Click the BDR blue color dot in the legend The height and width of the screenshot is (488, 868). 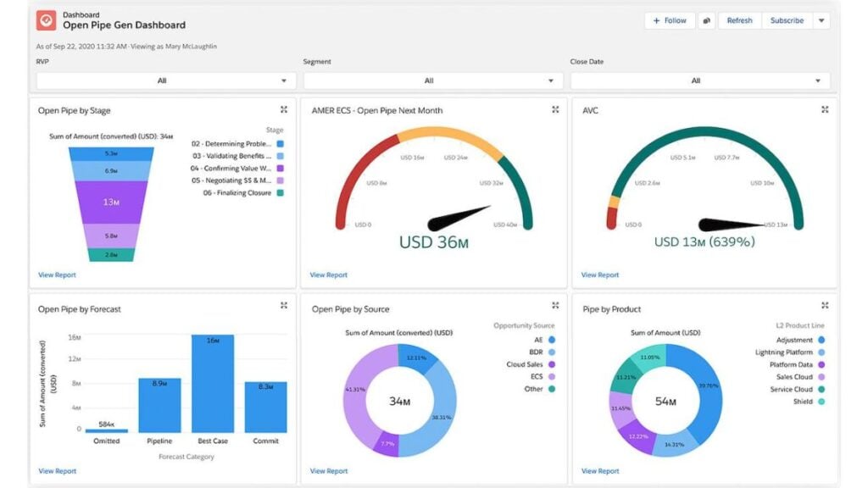pos(552,350)
